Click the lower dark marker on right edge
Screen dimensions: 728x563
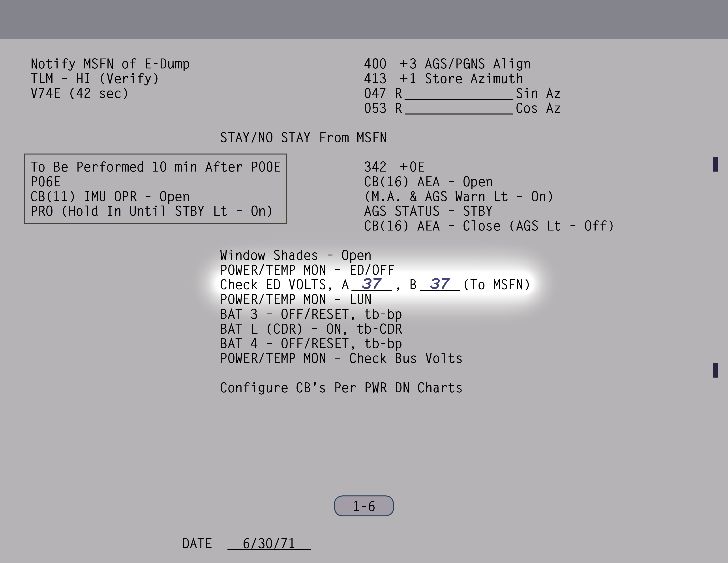coord(715,370)
